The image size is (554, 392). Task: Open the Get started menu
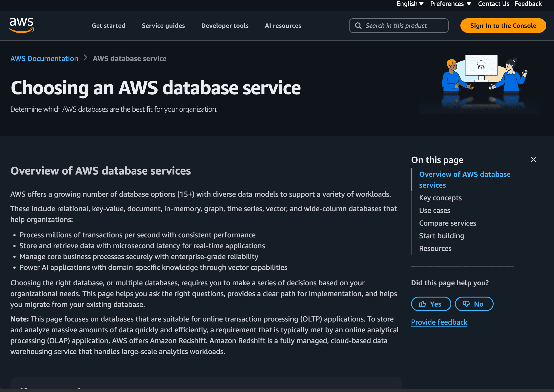[108, 26]
